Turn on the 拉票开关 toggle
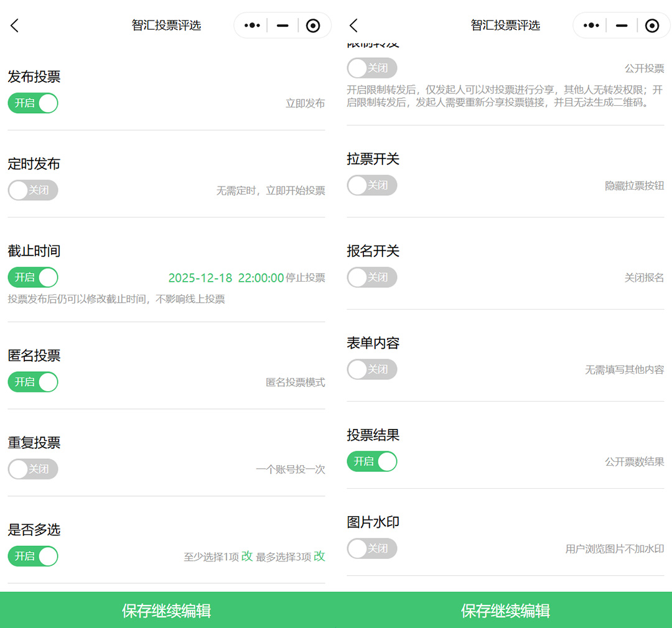This screenshot has width=672, height=628. pyautogui.click(x=371, y=185)
